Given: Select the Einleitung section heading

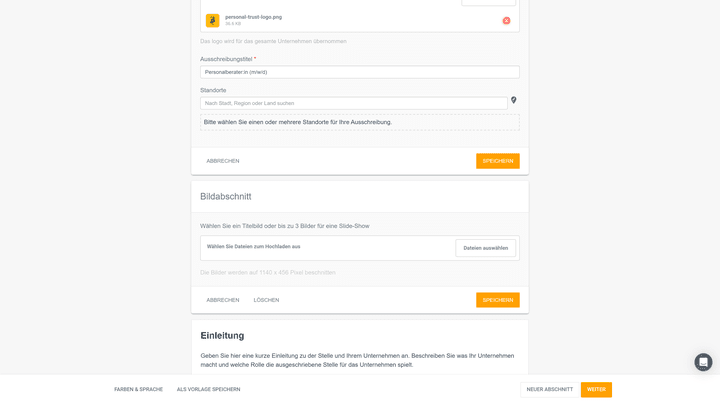Looking at the screenshot, I should click(x=222, y=335).
